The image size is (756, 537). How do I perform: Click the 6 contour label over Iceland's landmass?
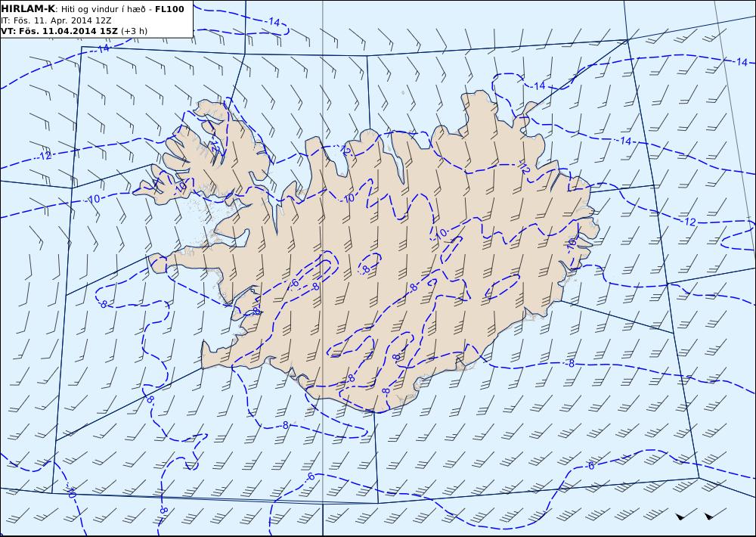click(295, 283)
